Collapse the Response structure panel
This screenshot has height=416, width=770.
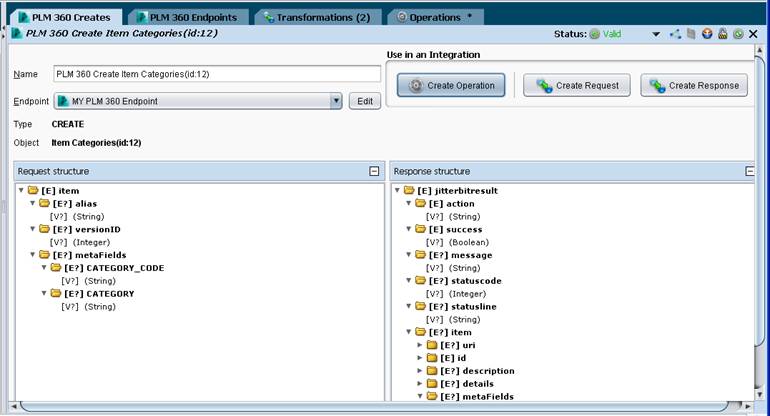click(749, 171)
